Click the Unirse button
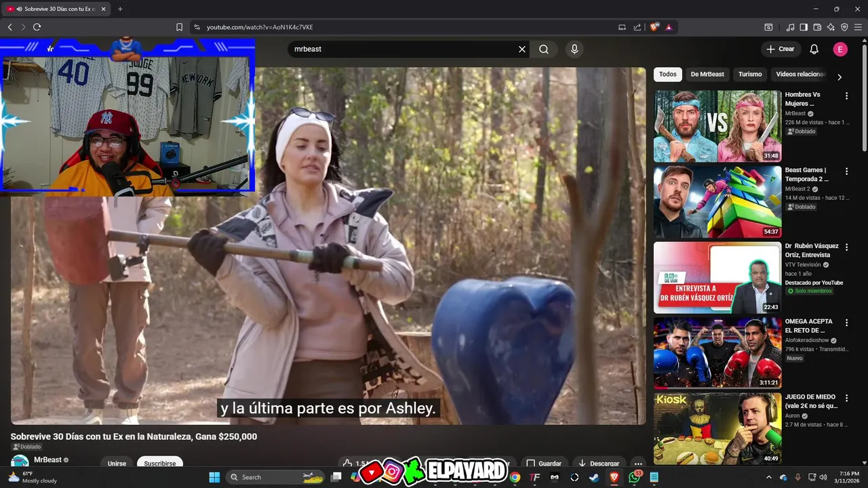The height and width of the screenshot is (488, 868). click(117, 463)
